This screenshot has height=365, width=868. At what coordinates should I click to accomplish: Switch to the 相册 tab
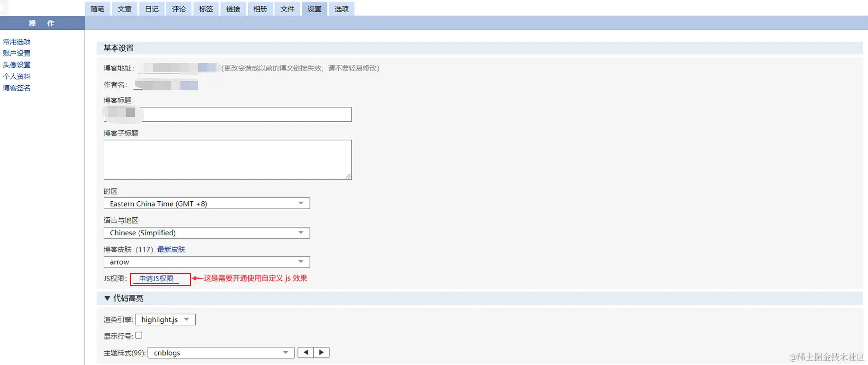(x=260, y=9)
